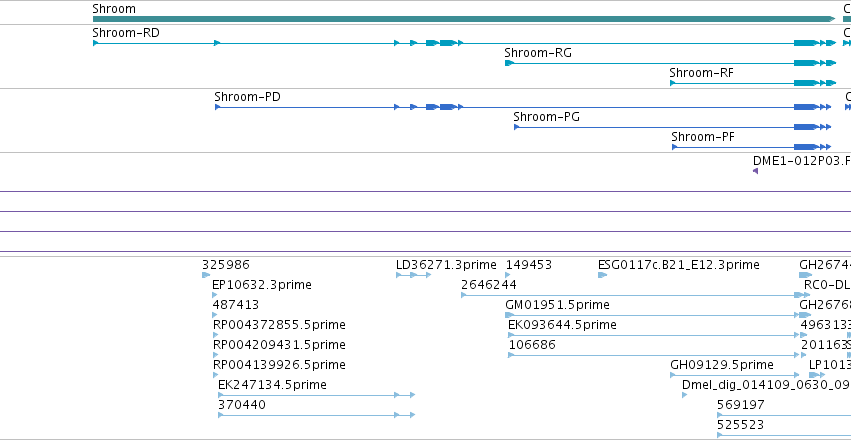The image size is (851, 440).
Task: Select the Shroom-RD transcript
Action: pyautogui.click(x=464, y=43)
